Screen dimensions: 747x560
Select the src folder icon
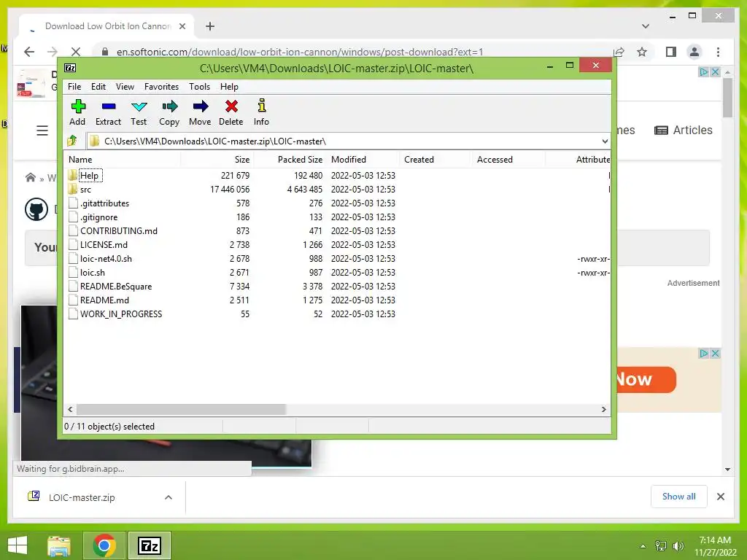(72, 189)
